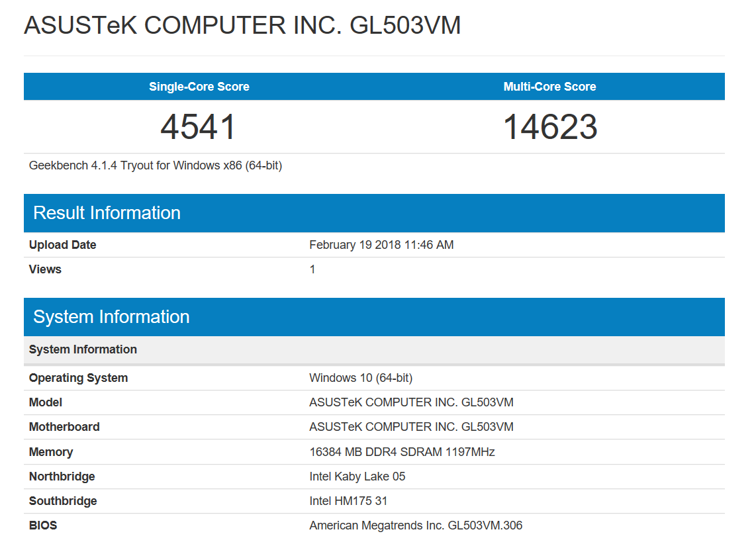Click the Intel Kaby Lake 05 northbridge value
The image size is (756, 546).
click(x=357, y=477)
